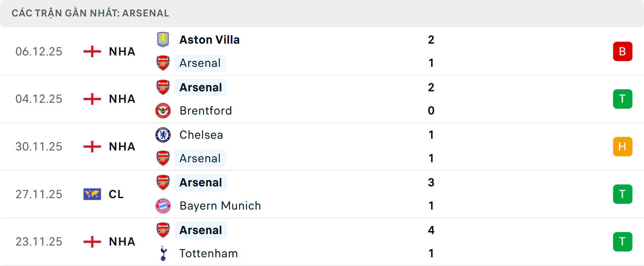Image resolution: width=644 pixels, height=266 pixels.
Task: Click the England flag beside the 06.12.25 match
Action: (x=92, y=51)
